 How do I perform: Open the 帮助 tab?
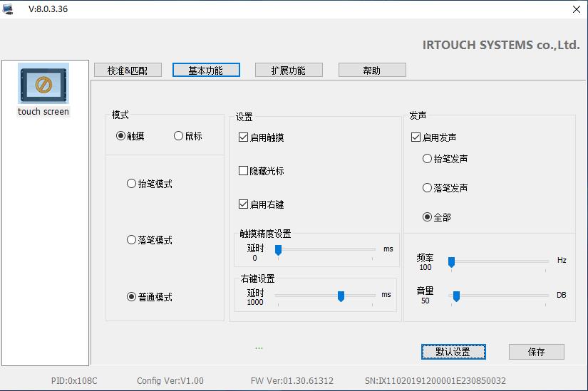(x=372, y=71)
